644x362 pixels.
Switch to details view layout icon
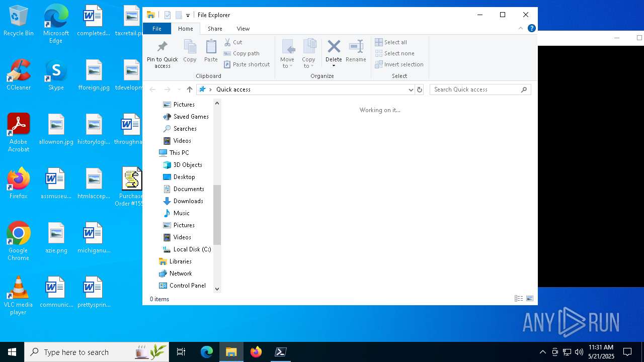click(519, 299)
